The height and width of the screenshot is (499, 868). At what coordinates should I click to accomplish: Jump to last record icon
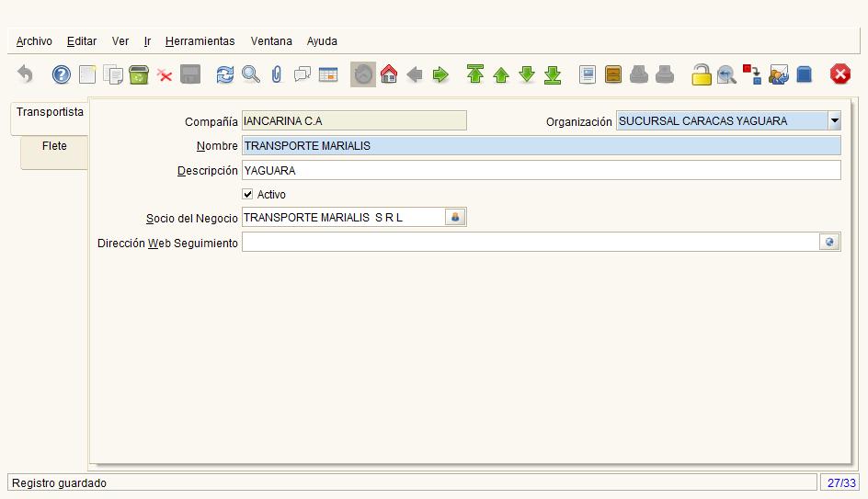click(553, 74)
